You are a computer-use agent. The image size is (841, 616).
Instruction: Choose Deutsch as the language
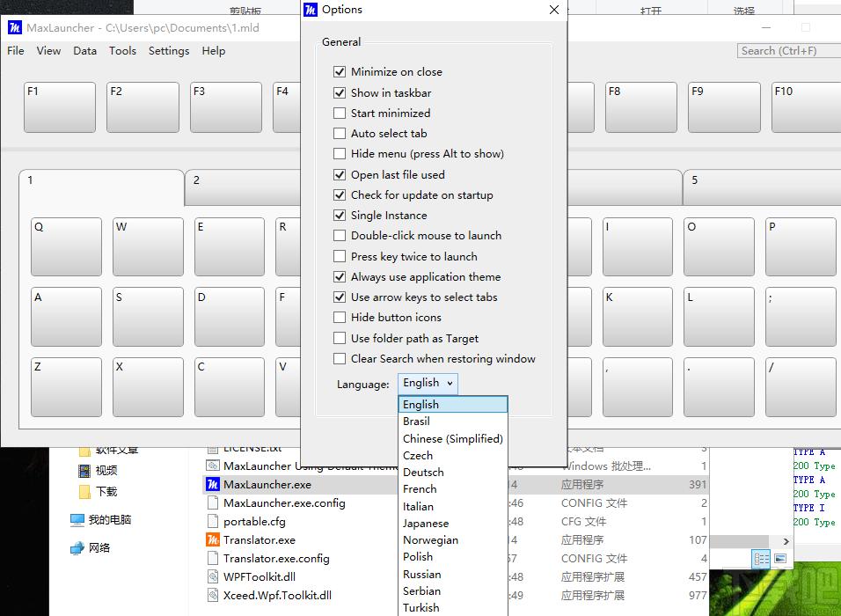click(453, 473)
